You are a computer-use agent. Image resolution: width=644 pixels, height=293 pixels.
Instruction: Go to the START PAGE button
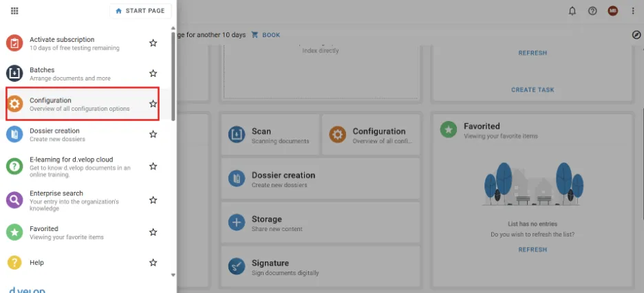pos(140,11)
